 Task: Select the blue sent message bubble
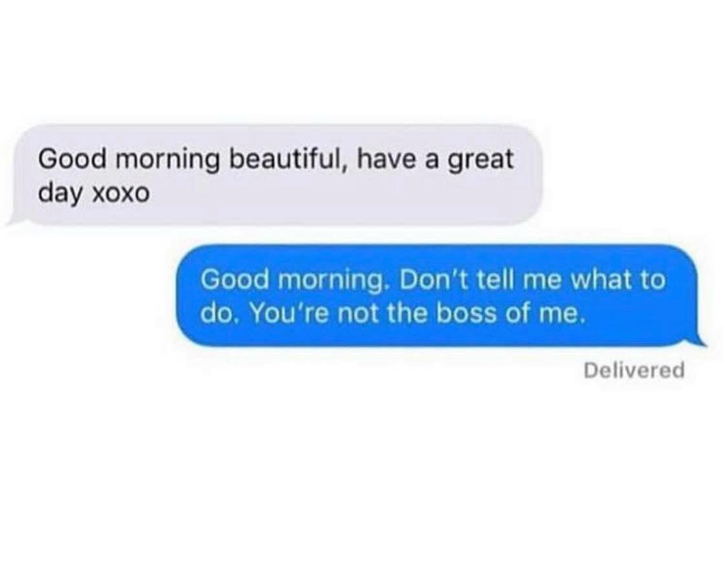[x=441, y=296]
